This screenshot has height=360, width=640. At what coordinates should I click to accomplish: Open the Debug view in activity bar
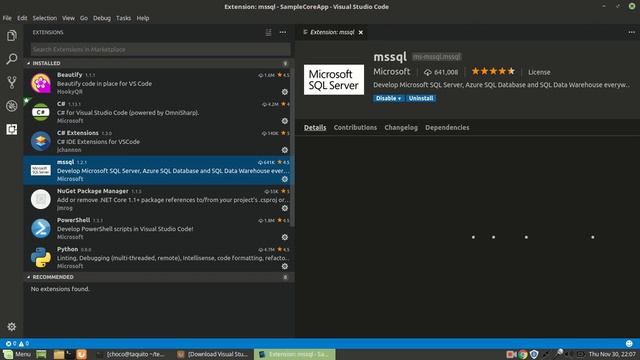coord(12,106)
